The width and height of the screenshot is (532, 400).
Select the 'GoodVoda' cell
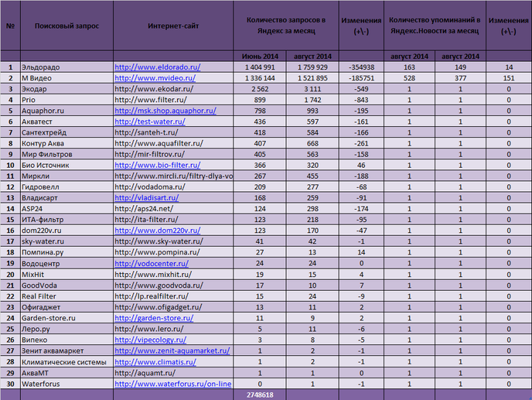coord(66,285)
